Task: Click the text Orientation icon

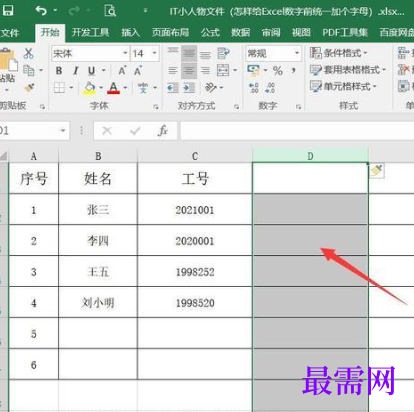Action: tap(211, 88)
